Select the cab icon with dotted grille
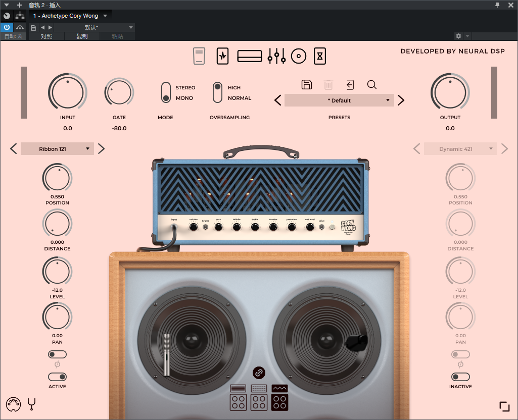Viewport: 518px width, 420px height. pyautogui.click(x=259, y=398)
